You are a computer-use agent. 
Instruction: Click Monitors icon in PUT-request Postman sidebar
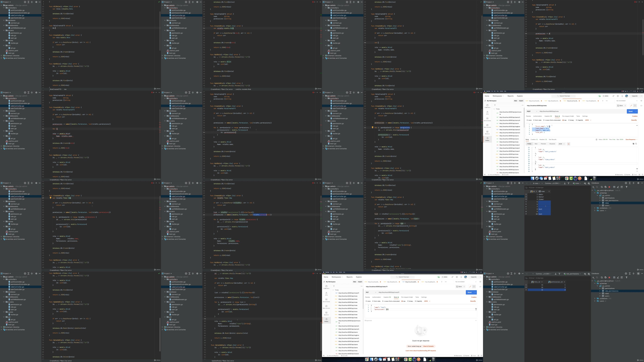[x=326, y=313]
